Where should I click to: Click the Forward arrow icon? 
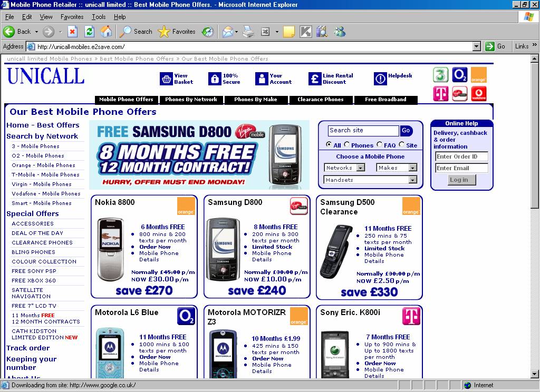click(48, 32)
